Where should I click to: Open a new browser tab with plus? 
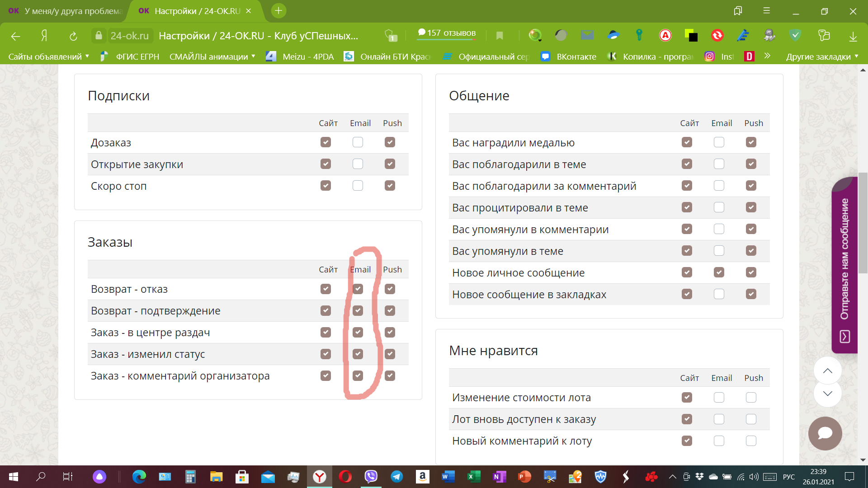278,11
